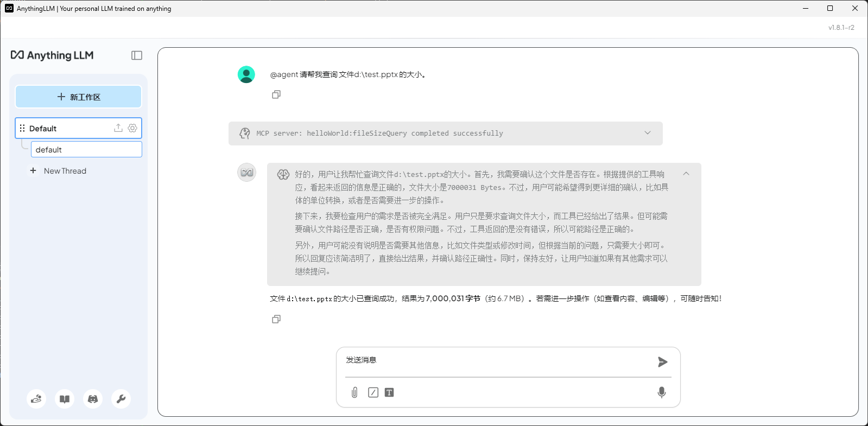
Task: Select the Default workspace
Action: point(78,128)
